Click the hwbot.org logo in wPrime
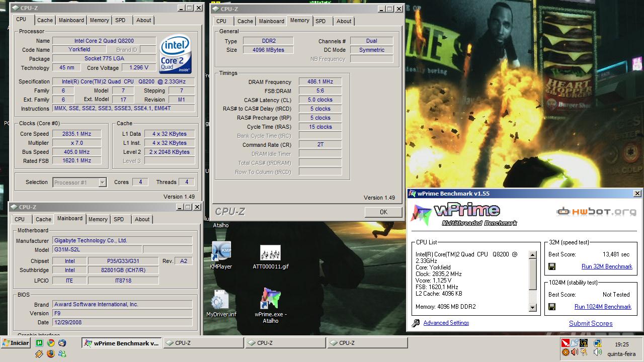This screenshot has width=644, height=362. pos(596,212)
